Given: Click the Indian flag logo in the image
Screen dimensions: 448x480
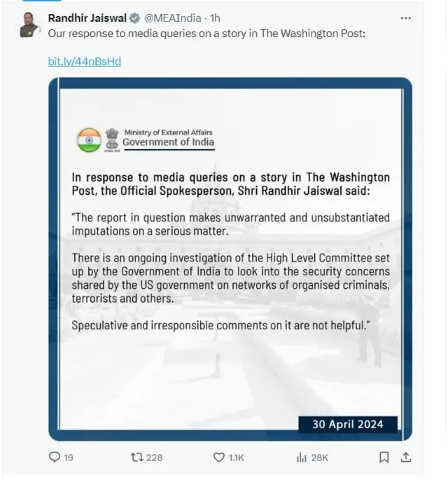Looking at the screenshot, I should coord(89,139).
